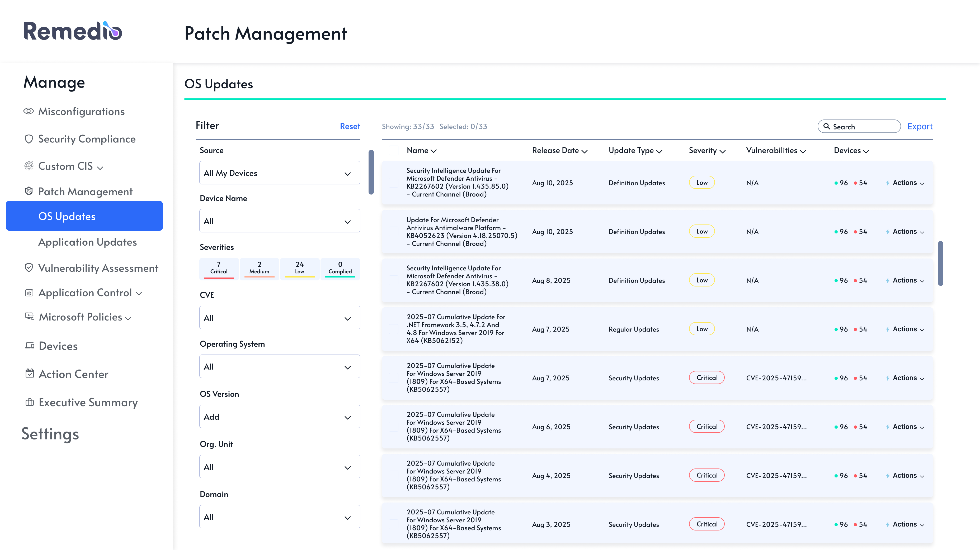The width and height of the screenshot is (980, 550).
Task: Tick the select-all checkbox beside Name header
Action: pos(393,151)
